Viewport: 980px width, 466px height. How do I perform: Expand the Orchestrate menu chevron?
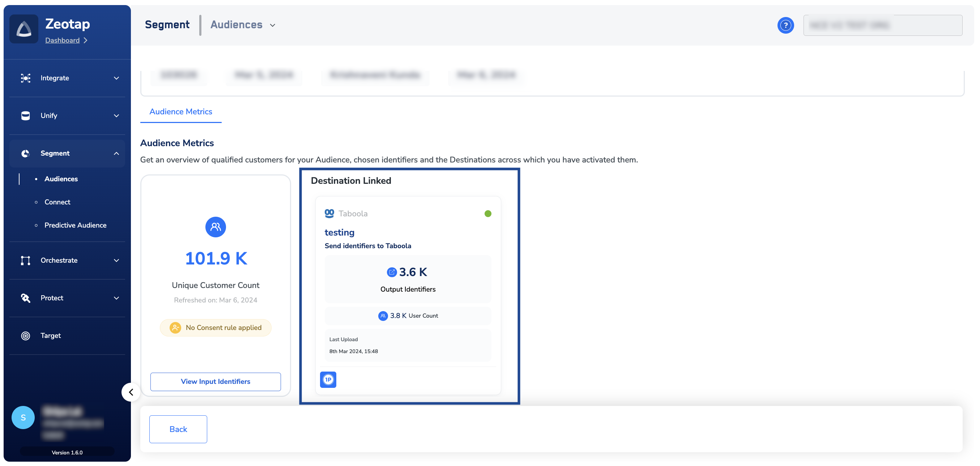(x=116, y=260)
